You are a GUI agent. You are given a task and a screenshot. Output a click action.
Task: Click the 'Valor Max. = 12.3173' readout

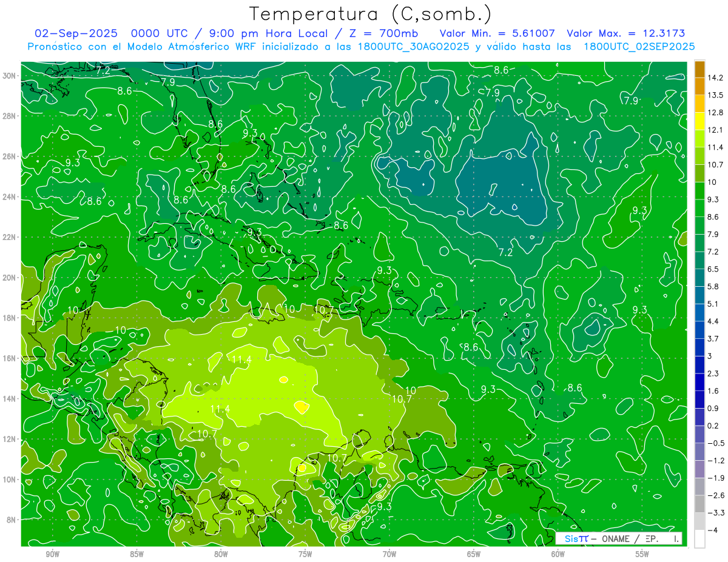[x=626, y=33]
